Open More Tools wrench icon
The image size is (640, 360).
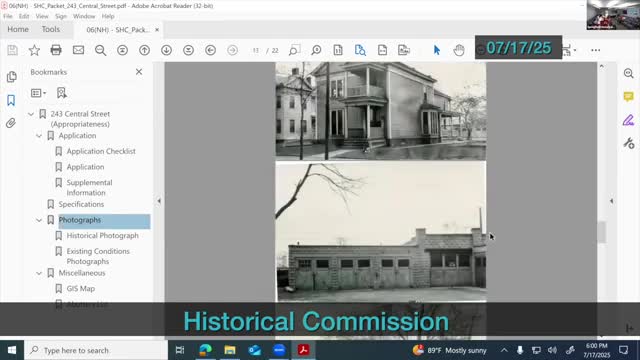click(629, 143)
